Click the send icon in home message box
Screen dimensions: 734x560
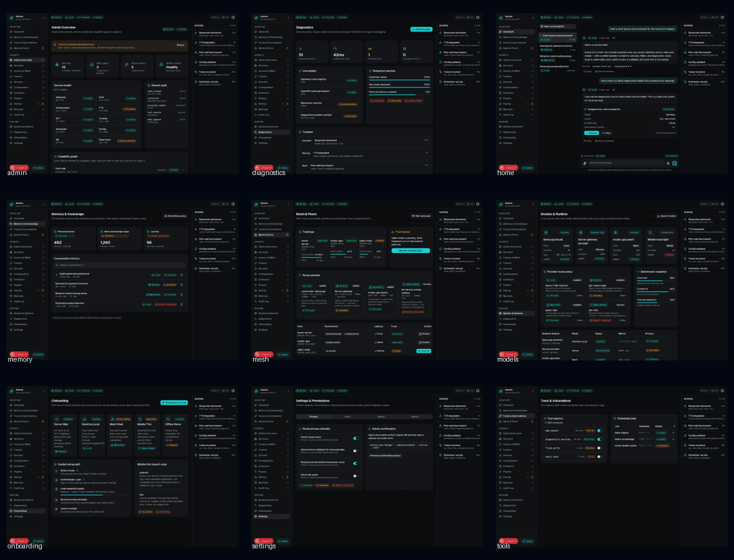coord(675,163)
